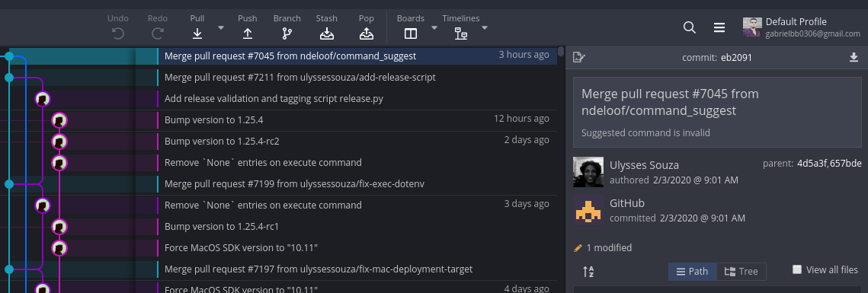Open the Timelines view icon
This screenshot has height=293, width=868.
point(460,33)
